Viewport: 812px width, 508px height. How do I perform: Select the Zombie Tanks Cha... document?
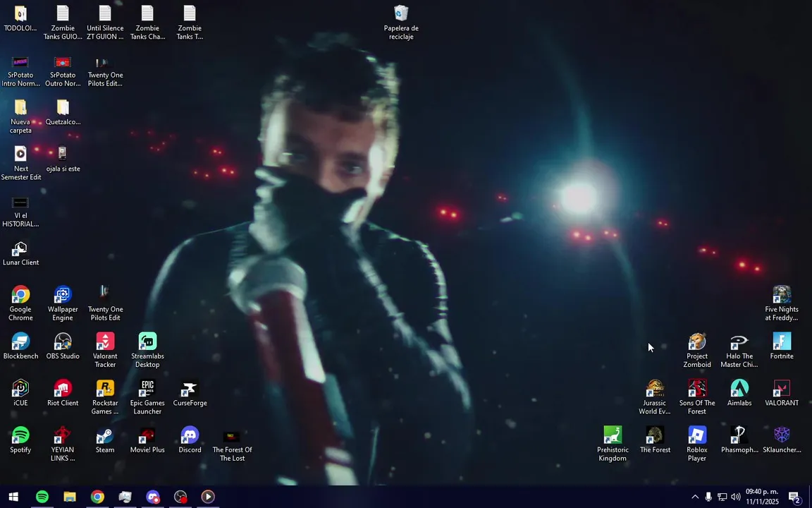coord(147,23)
